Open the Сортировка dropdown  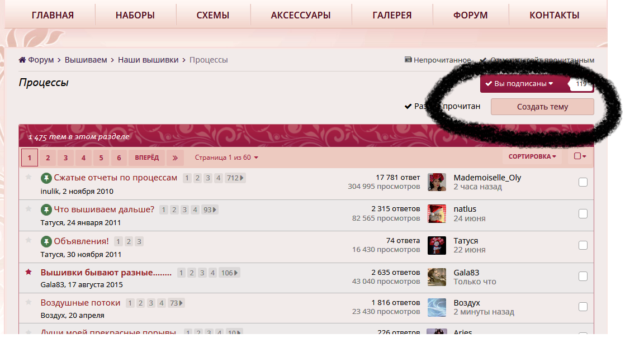[x=532, y=157]
